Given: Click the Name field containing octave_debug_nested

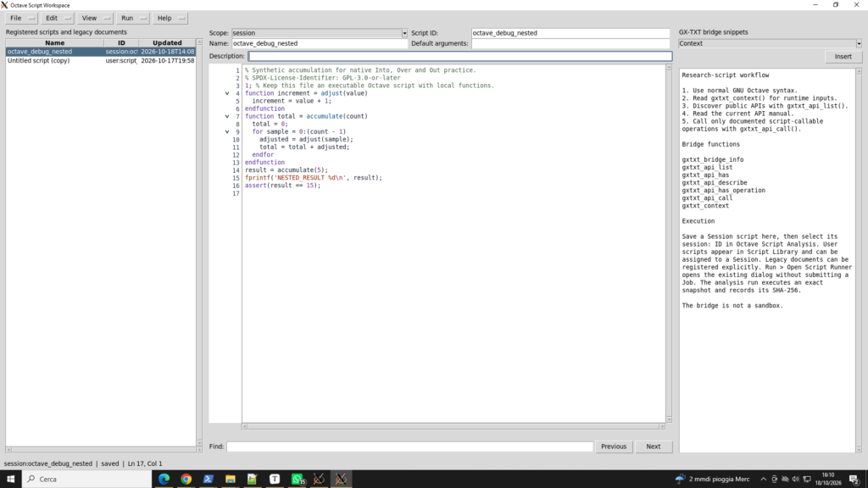Looking at the screenshot, I should pyautogui.click(x=320, y=43).
